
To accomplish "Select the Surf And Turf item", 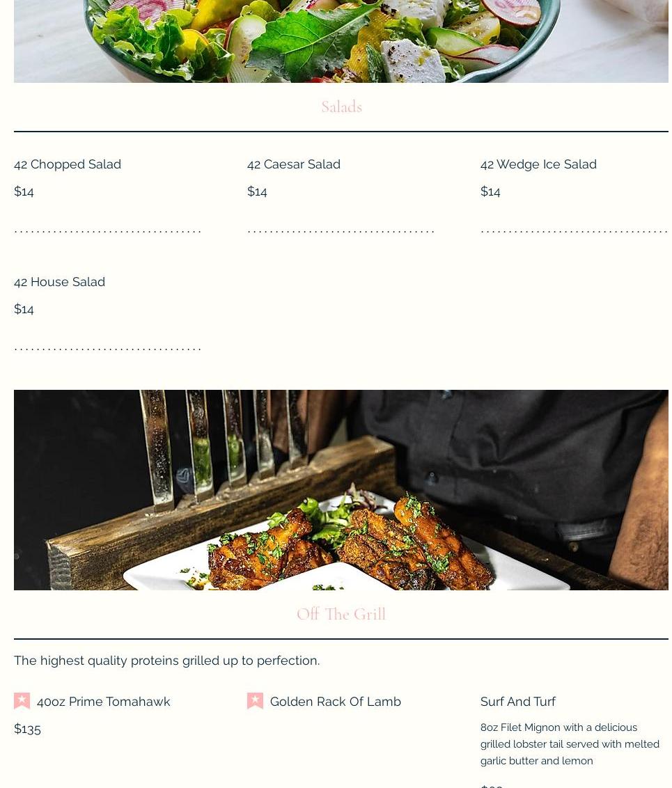I will pyautogui.click(x=517, y=702).
